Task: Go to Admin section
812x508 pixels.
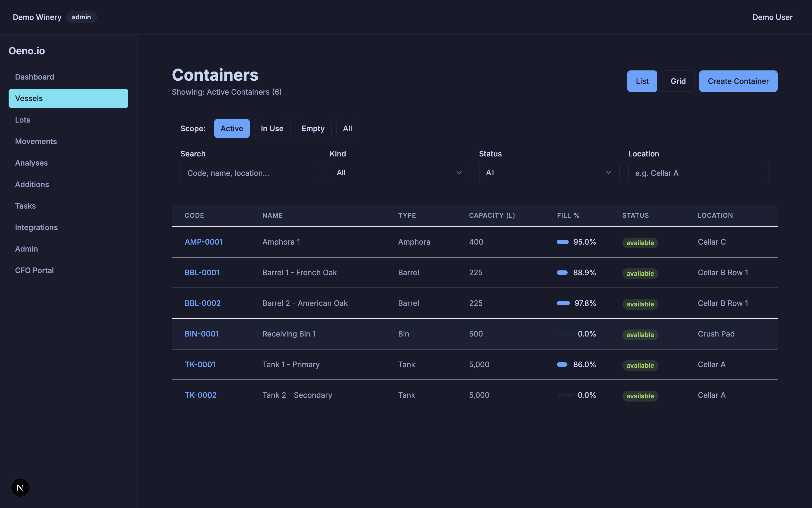Action: coord(68,249)
